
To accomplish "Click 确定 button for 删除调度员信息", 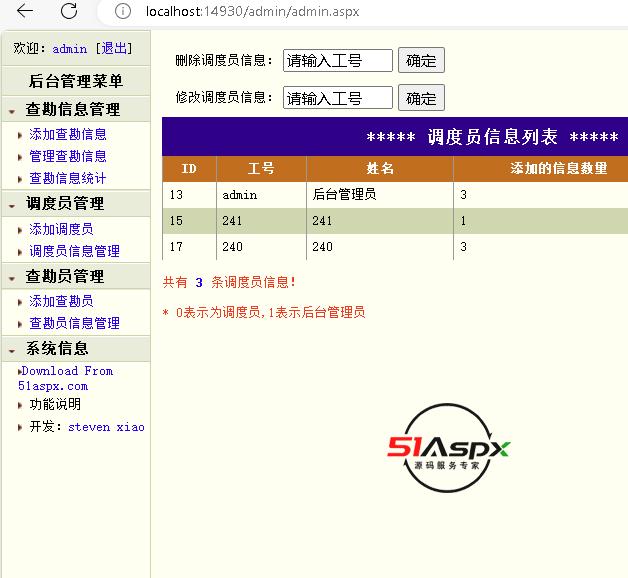I will point(421,60).
